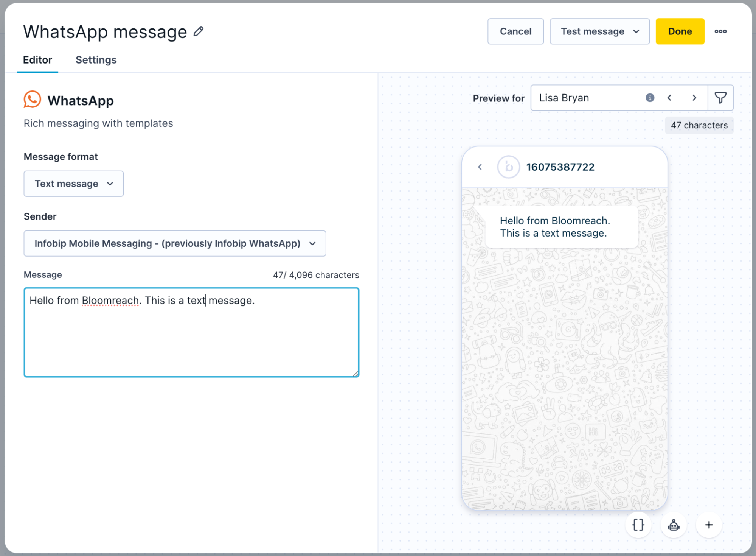The image size is (756, 556).
Task: Click the '47/ 4,096 characters' counter
Action: [x=316, y=275]
